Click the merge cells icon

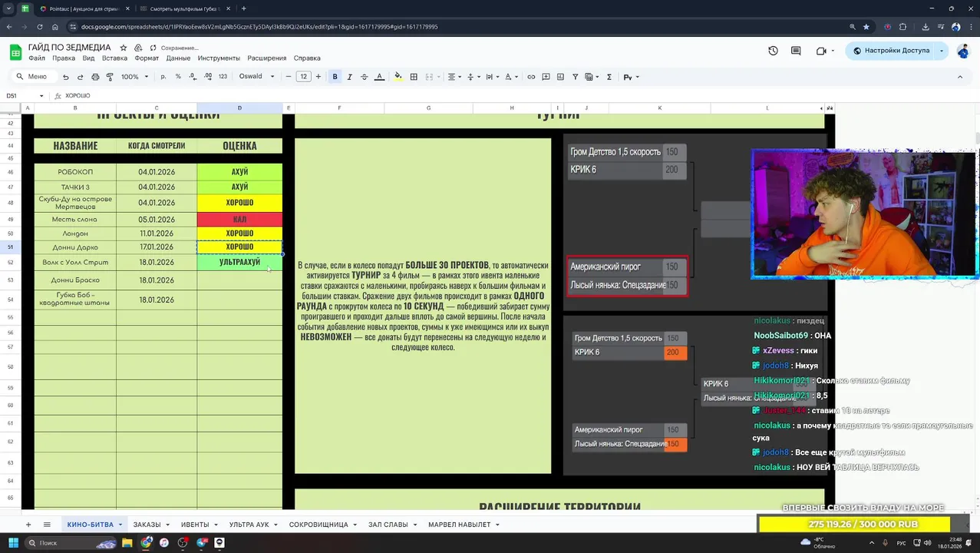[429, 77]
